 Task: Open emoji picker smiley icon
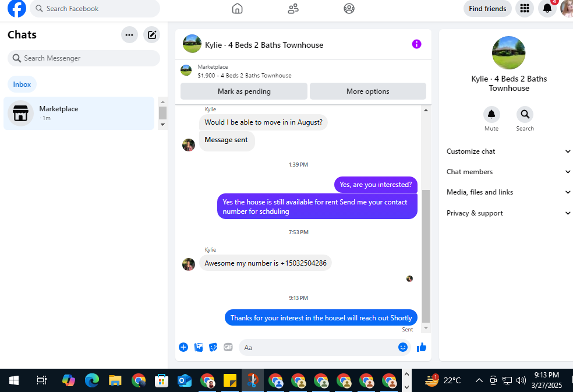403,347
